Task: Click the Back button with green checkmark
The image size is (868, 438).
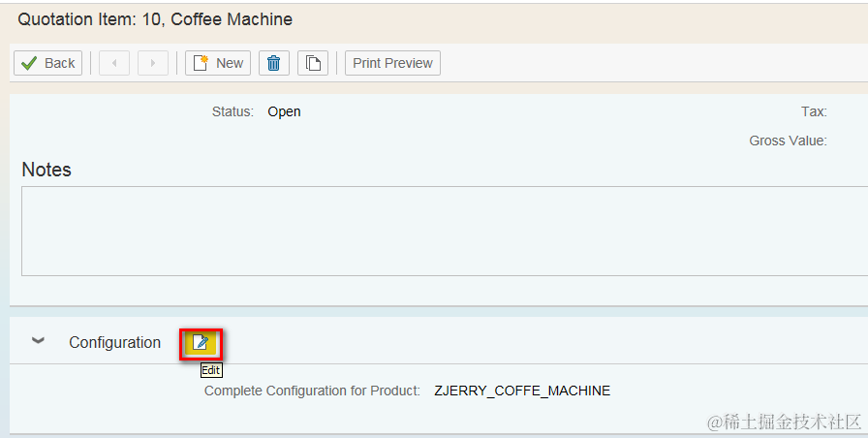Action: click(48, 63)
